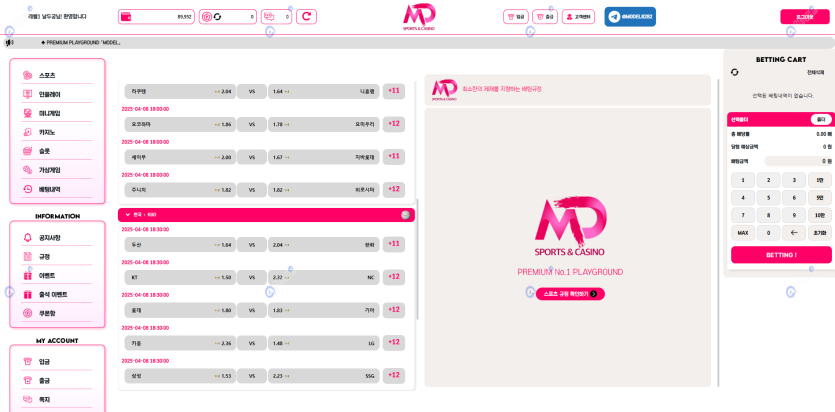The image size is (835, 412).
Task: Click the MD Sports & Casino header logo
Action: pyautogui.click(x=419, y=17)
